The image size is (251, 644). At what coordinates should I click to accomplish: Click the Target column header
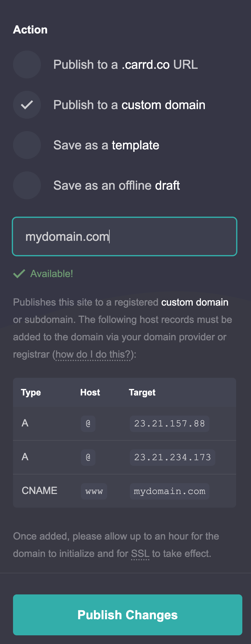[142, 392]
